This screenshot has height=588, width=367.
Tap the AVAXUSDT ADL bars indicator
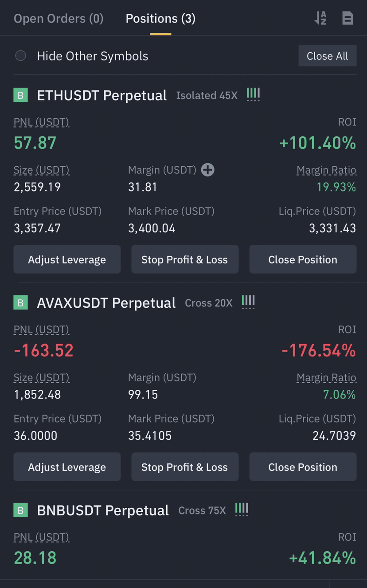coord(248,302)
